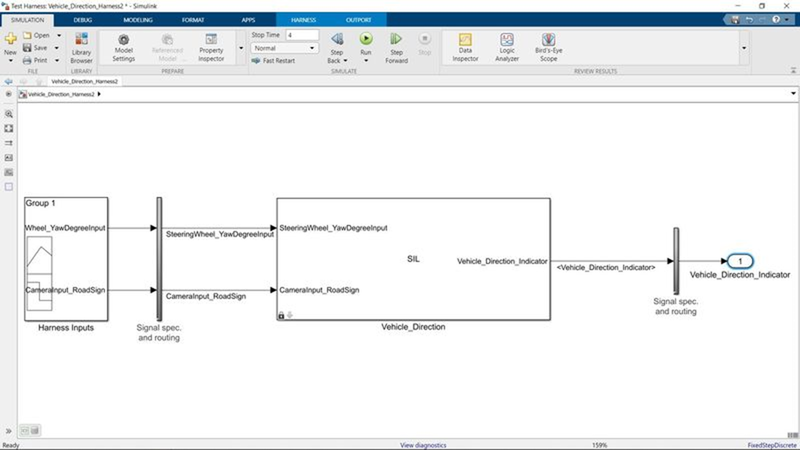Screen dimensions: 800x450
Task: Click the Stop simulation button
Action: 424,44
